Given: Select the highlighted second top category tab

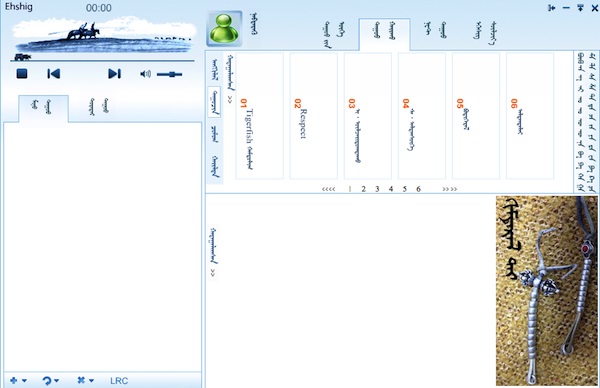Looking at the screenshot, I should coord(384,34).
